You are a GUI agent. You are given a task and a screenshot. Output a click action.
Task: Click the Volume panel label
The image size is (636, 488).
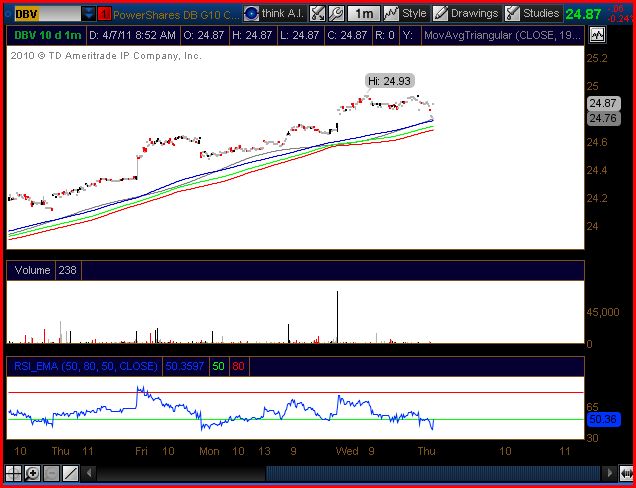(32, 270)
